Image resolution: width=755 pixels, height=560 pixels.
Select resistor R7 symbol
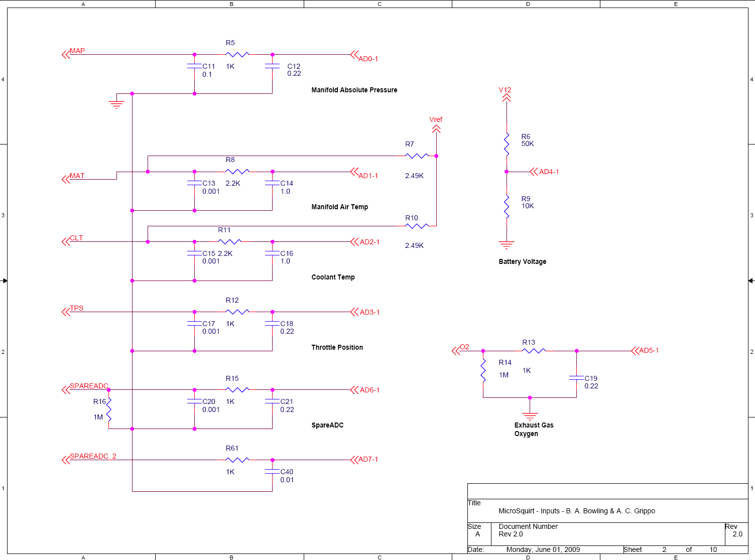pyautogui.click(x=417, y=156)
